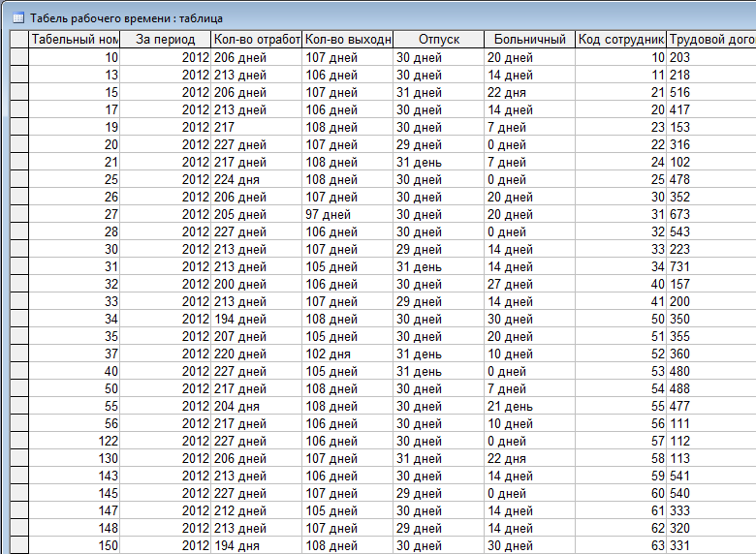Click табельный номер cell '147'
The height and width of the screenshot is (554, 756).
tap(75, 510)
